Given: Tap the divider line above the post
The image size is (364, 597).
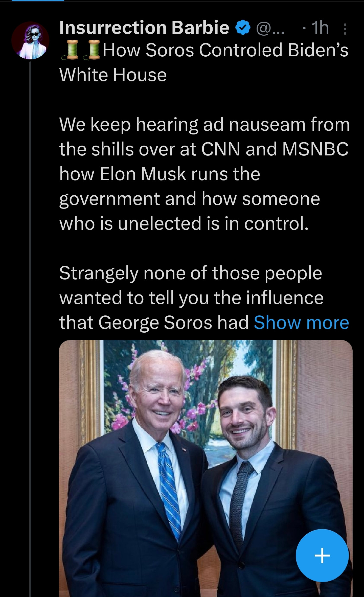Looking at the screenshot, I should coord(182,12).
